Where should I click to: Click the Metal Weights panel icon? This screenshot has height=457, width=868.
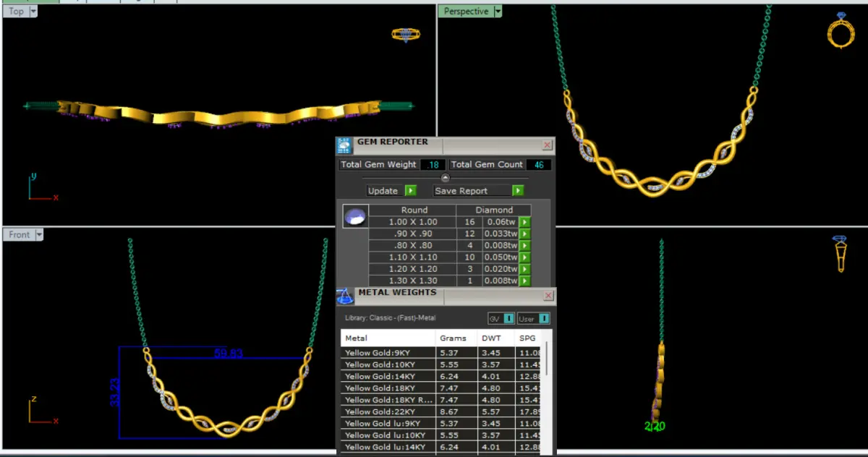pyautogui.click(x=345, y=296)
